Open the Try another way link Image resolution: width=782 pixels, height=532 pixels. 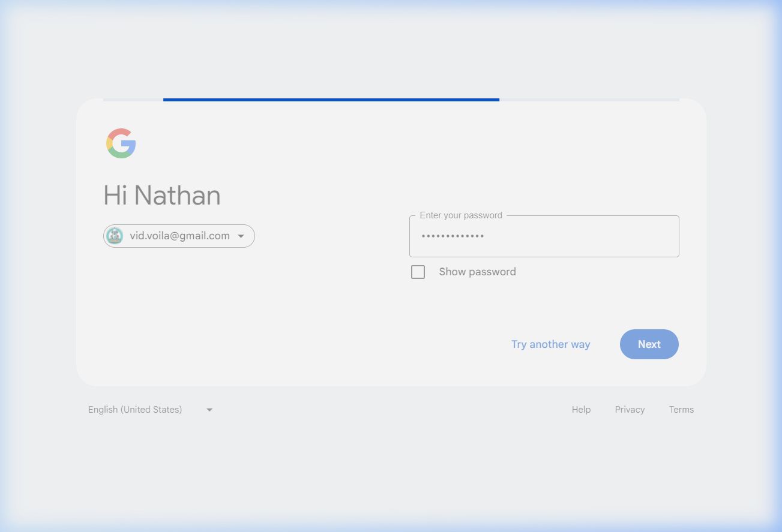click(550, 344)
